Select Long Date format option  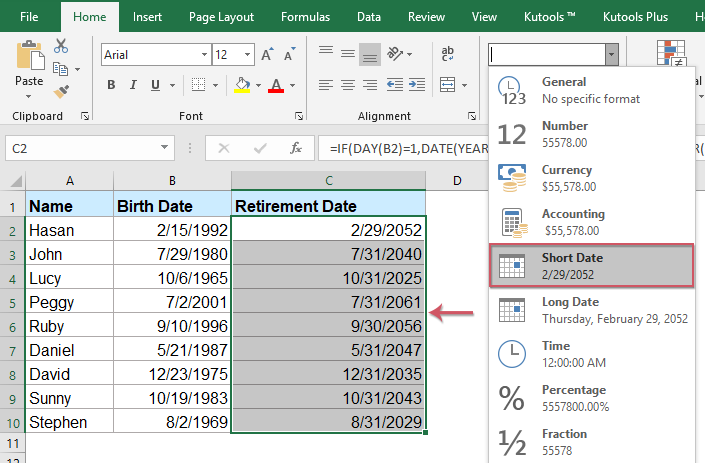(591, 310)
